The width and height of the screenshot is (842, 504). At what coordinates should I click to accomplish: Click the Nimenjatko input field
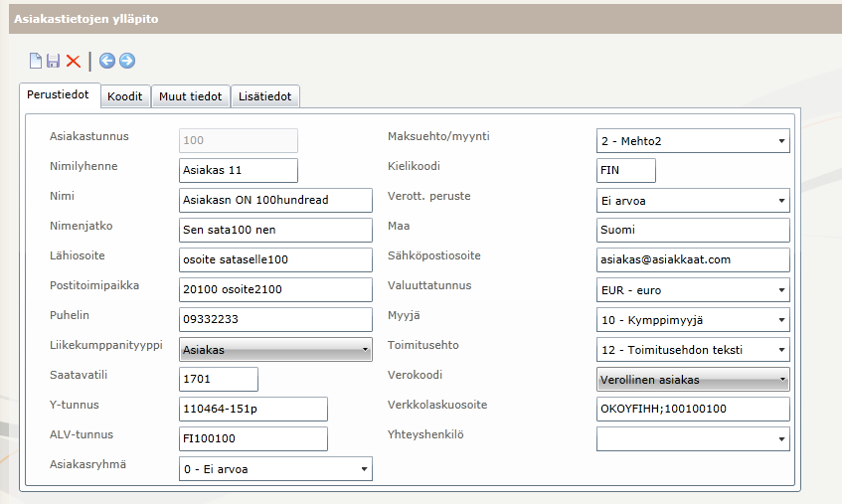coord(275,230)
